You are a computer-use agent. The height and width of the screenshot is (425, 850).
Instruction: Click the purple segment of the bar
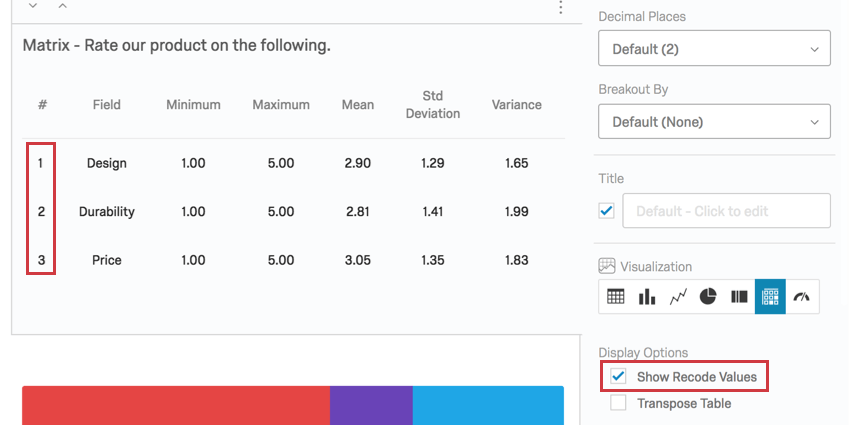(371, 406)
